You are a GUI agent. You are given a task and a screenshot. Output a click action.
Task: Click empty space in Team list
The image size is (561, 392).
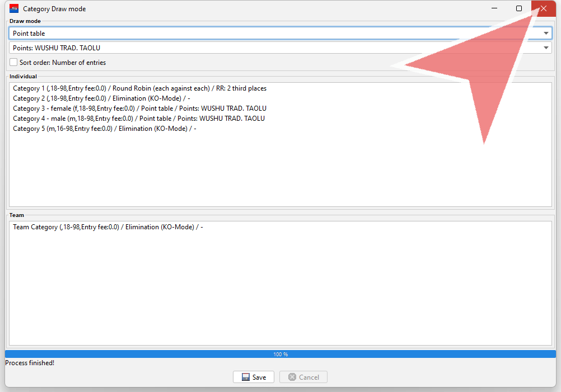[280, 291]
